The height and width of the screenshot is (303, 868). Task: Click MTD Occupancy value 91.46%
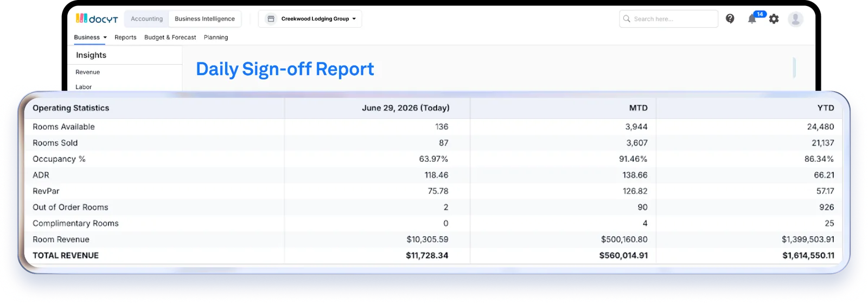[x=633, y=159]
